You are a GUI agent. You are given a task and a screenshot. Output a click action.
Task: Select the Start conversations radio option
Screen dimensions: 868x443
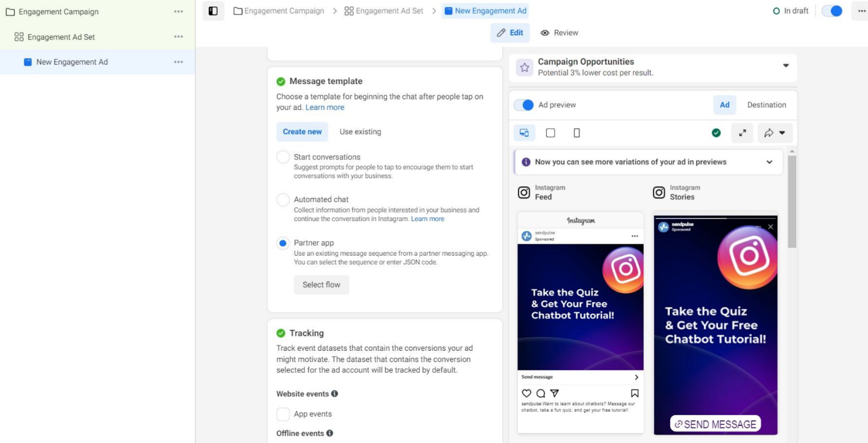point(283,157)
